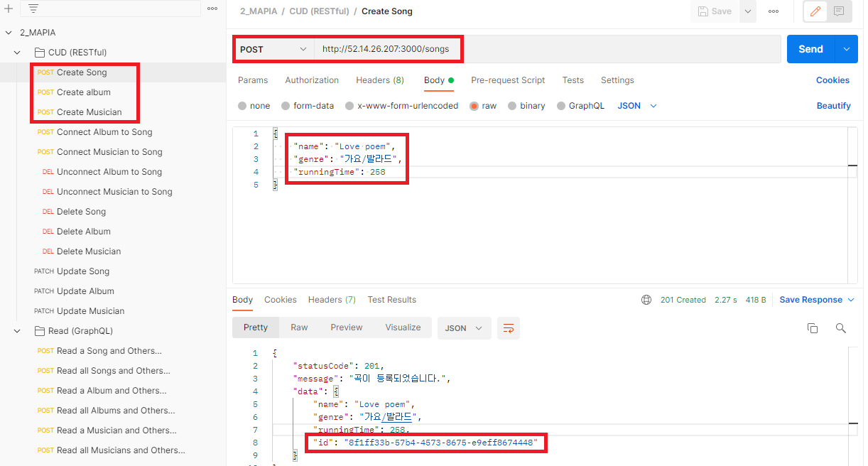
Task: Toggle word wrap icon in response toolbar
Action: point(509,328)
